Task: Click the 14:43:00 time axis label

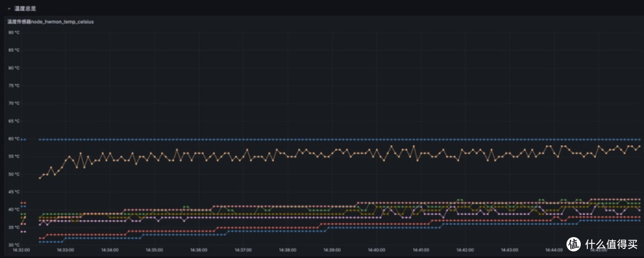Action: [510, 250]
